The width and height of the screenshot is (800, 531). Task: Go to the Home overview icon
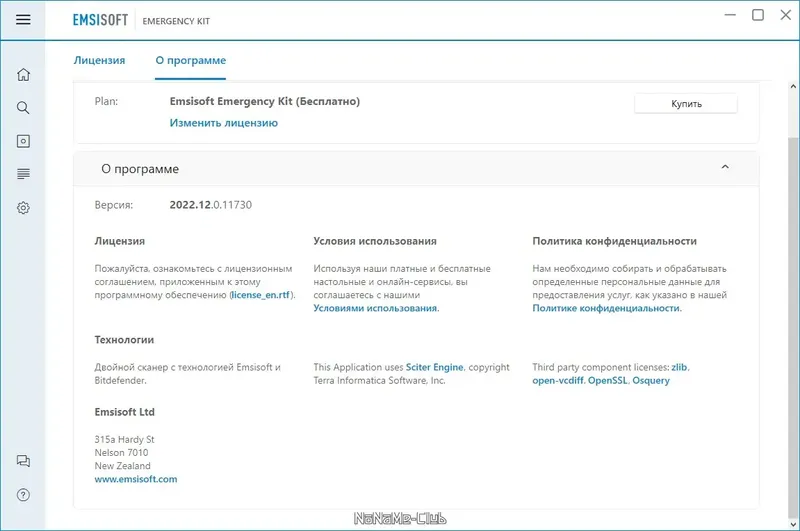(x=23, y=74)
